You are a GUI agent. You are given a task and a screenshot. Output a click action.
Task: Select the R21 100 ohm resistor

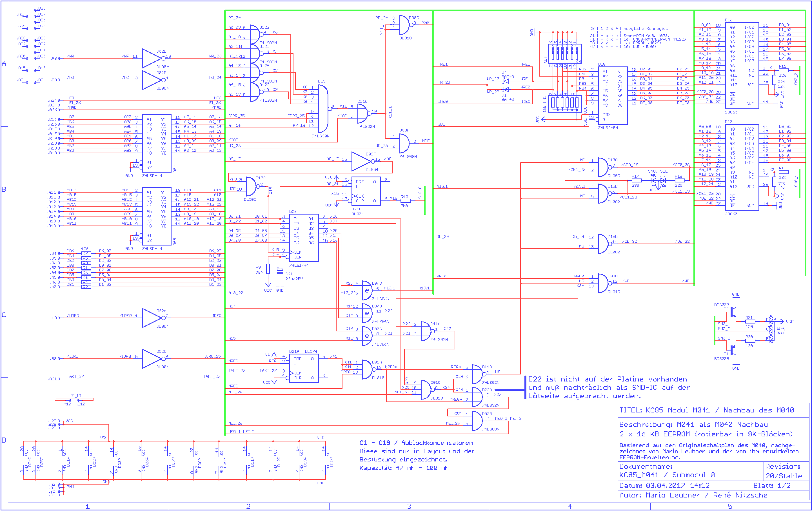pos(750,322)
